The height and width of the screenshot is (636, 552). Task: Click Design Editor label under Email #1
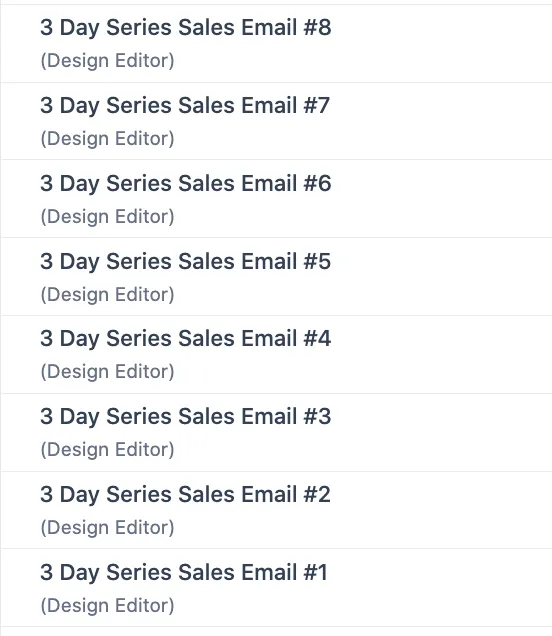tap(107, 605)
